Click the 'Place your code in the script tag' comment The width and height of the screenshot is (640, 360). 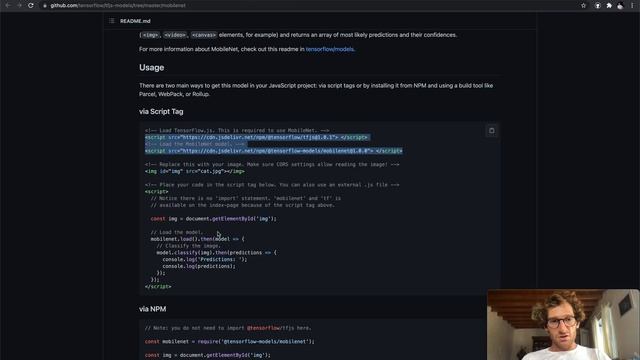[x=272, y=185]
